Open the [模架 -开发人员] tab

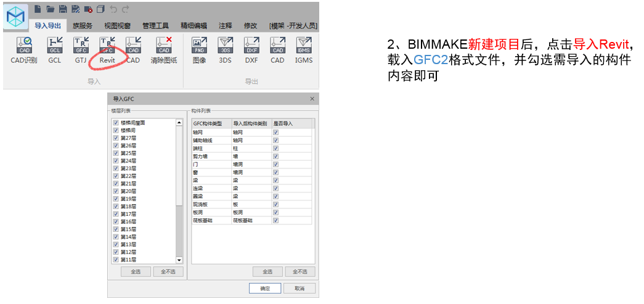point(293,25)
